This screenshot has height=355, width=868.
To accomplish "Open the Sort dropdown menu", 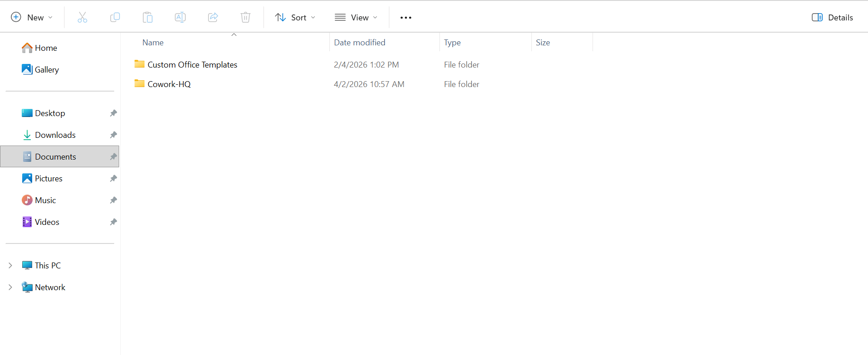I will pos(295,17).
